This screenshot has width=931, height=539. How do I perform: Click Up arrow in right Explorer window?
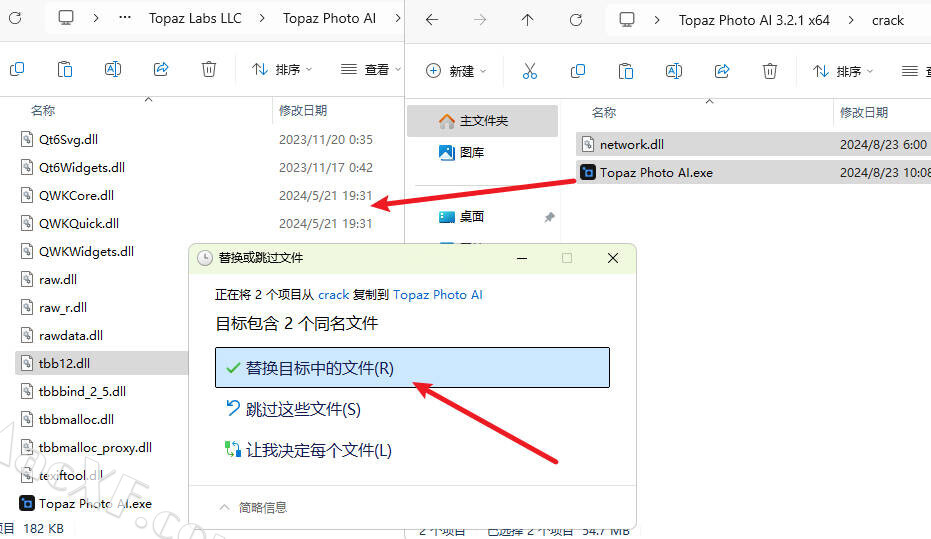527,20
